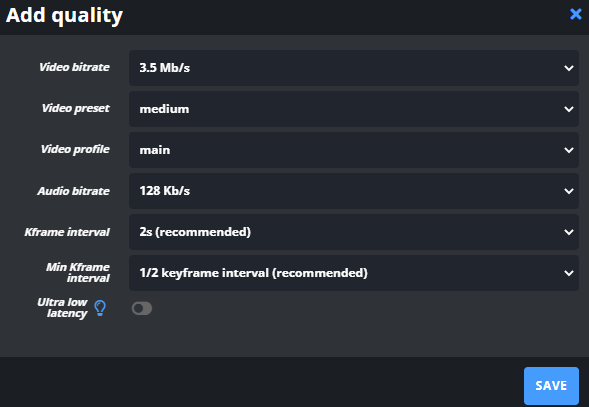Click the Video bitrate label text
The image size is (589, 407).
pyautogui.click(x=74, y=67)
